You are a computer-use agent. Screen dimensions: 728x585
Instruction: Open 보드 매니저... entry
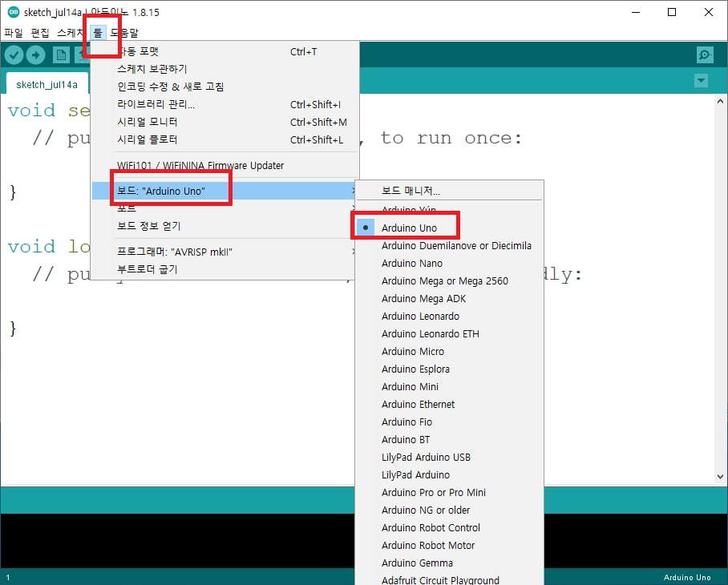(450, 191)
